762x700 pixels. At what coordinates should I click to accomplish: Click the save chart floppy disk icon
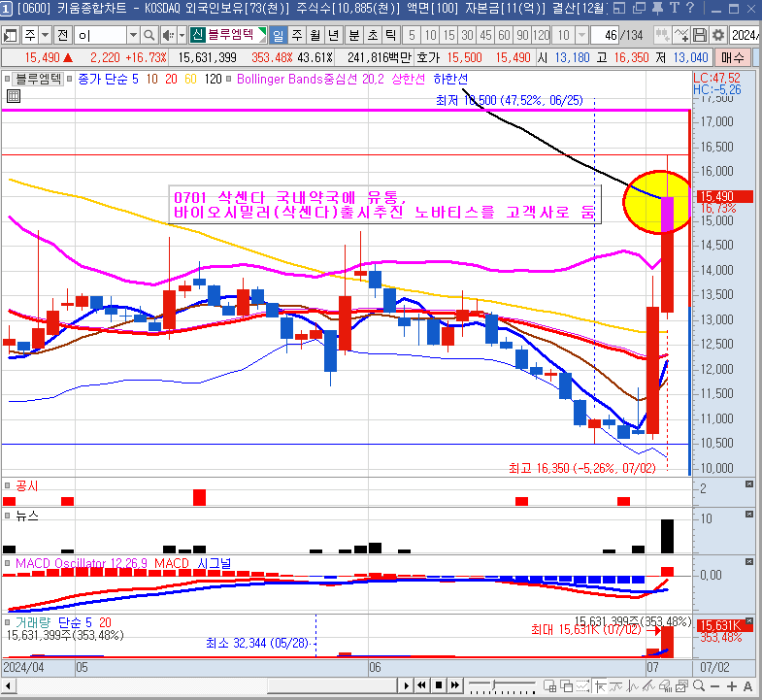tap(698, 35)
